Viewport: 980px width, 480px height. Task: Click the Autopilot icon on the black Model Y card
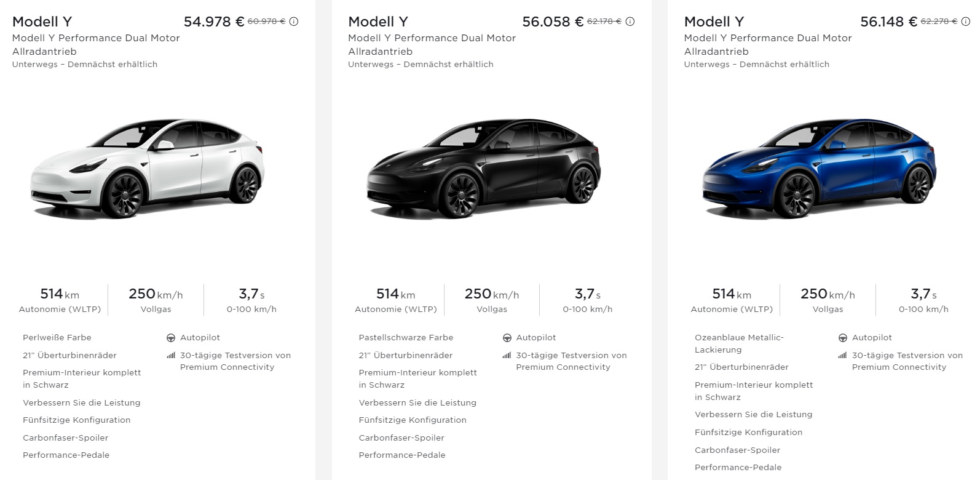(x=507, y=337)
